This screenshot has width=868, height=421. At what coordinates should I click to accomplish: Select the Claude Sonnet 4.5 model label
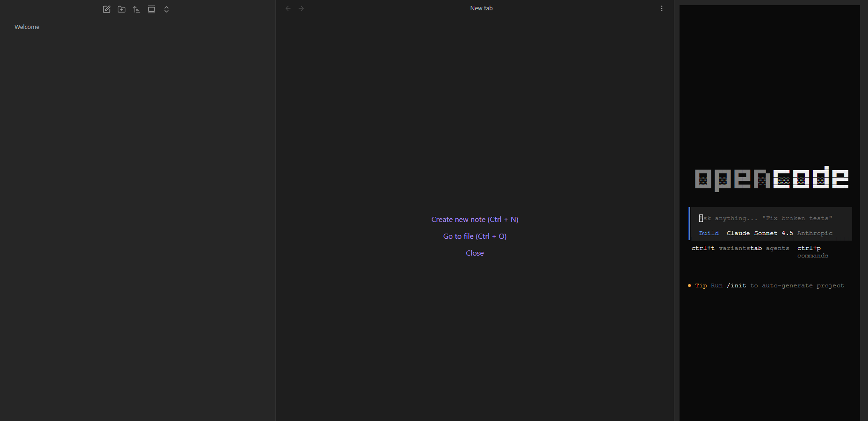click(x=759, y=233)
